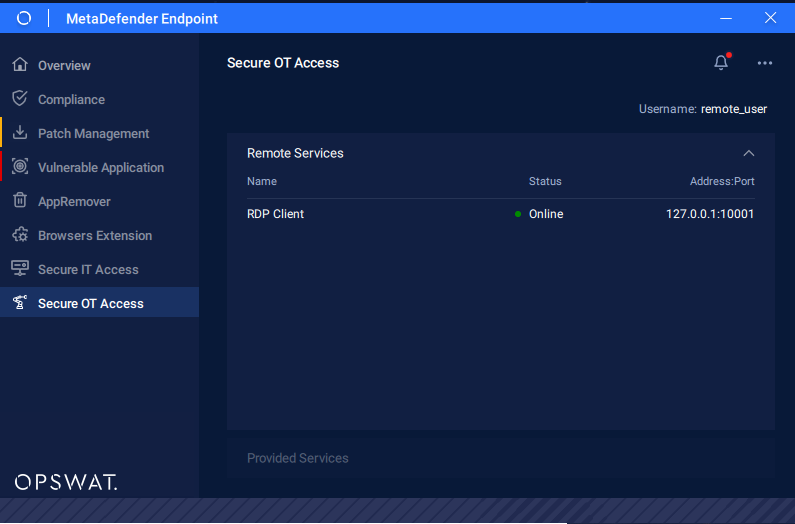The width and height of the screenshot is (795, 524).
Task: Click the Status column header
Action: 545,182
